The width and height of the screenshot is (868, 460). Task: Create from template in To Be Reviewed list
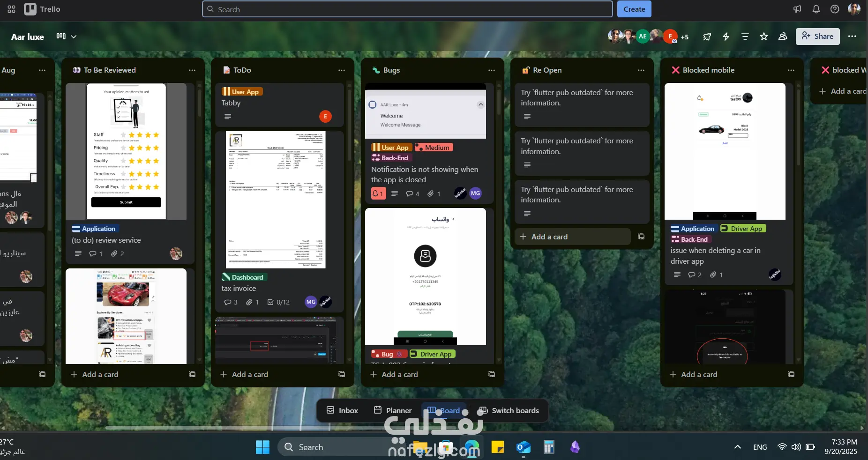(192, 374)
